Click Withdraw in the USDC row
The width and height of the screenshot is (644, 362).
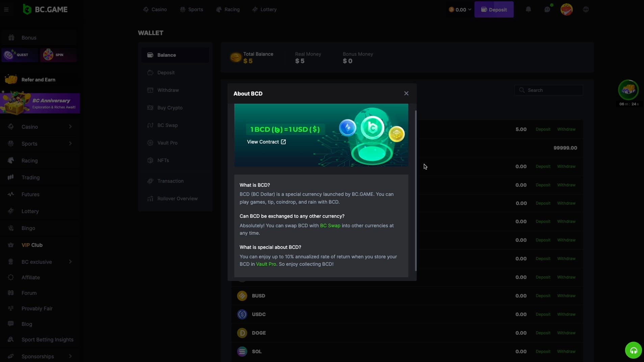pyautogui.click(x=566, y=314)
